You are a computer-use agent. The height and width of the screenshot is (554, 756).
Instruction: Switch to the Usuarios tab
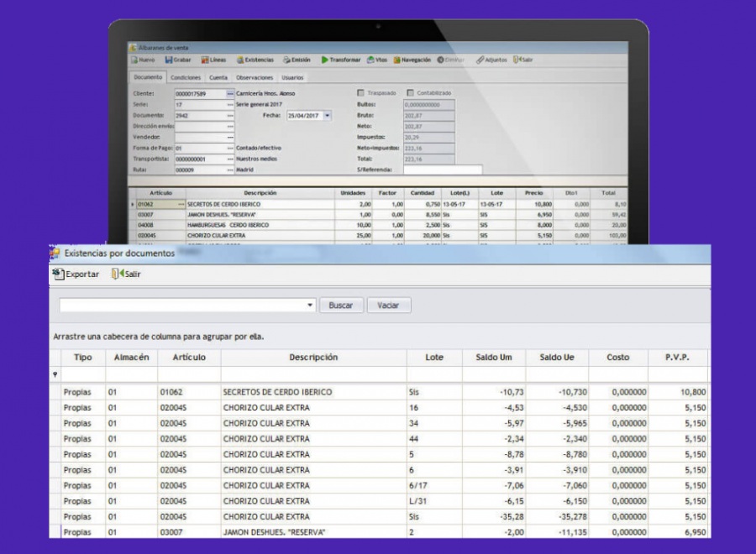292,77
